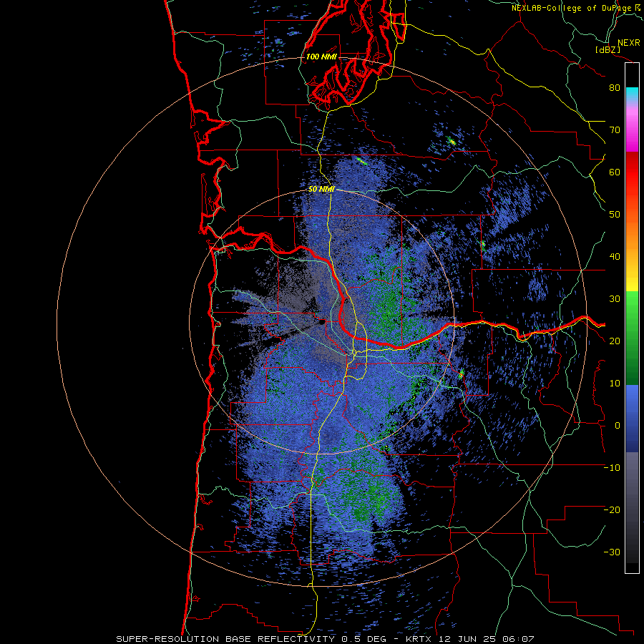Click the 50 dBZ scale label
The image size is (644, 644).
[615, 215]
